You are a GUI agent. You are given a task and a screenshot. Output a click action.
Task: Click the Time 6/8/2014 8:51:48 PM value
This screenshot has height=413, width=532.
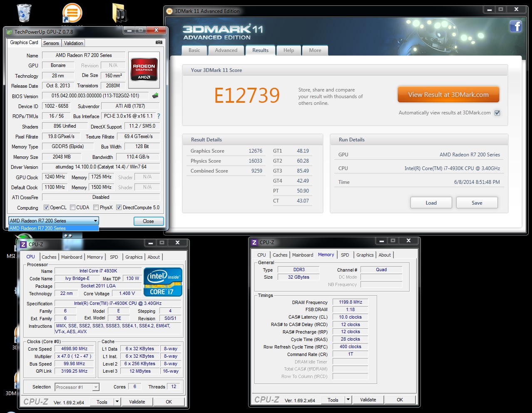pos(477,182)
